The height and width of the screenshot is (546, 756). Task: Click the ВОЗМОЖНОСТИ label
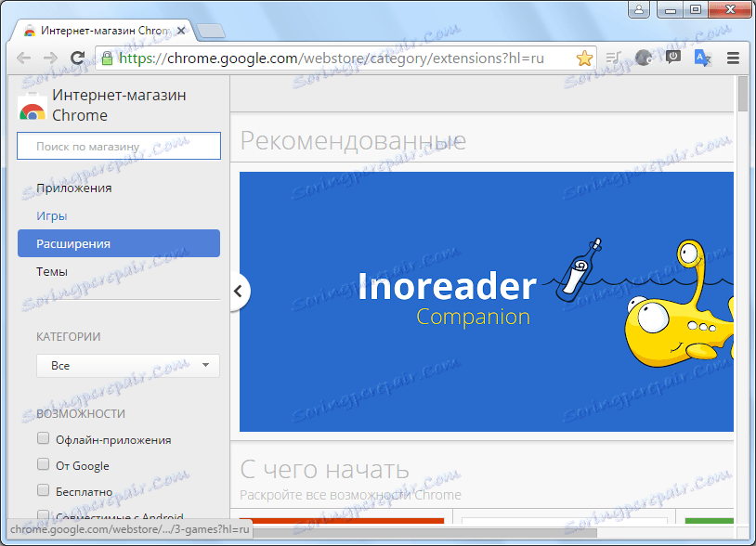(81, 414)
